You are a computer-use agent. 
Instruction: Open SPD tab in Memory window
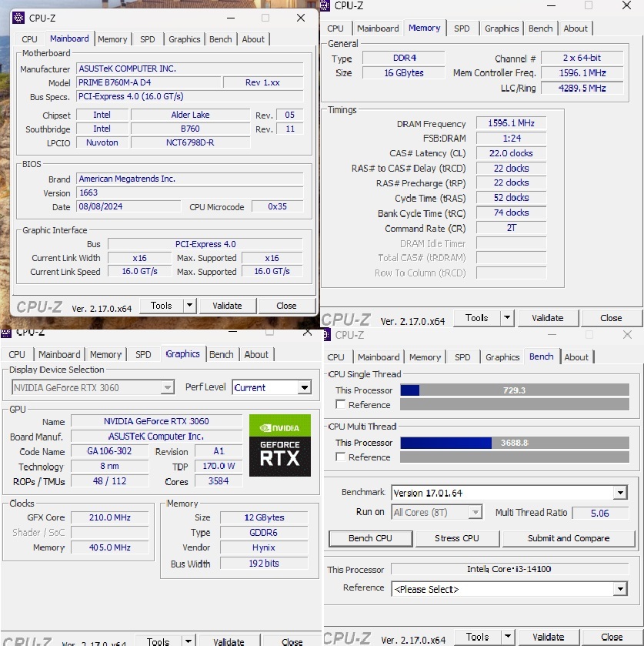tap(462, 28)
